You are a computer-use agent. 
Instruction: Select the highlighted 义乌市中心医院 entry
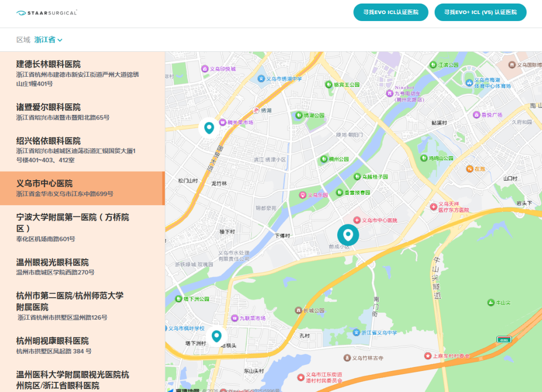click(82, 188)
